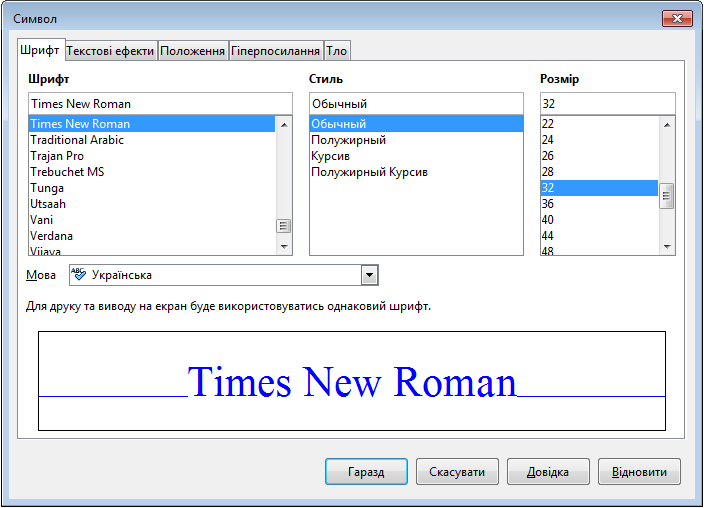Viewport: 704px width, 508px height.
Task: Click the Гаразд button
Action: point(365,472)
